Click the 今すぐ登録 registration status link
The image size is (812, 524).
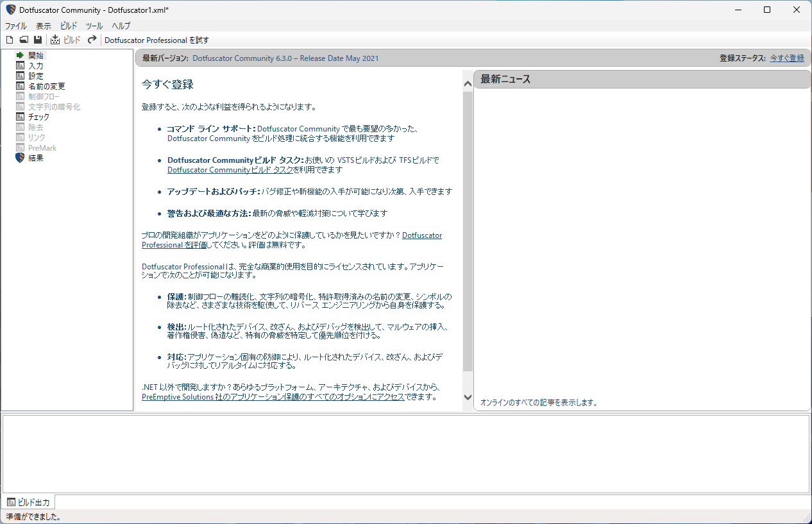click(x=787, y=58)
